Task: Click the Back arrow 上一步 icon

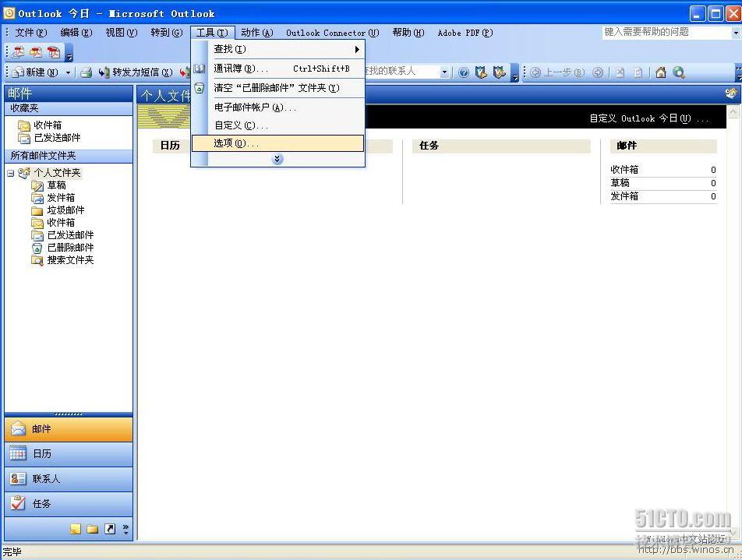Action: pyautogui.click(x=535, y=72)
